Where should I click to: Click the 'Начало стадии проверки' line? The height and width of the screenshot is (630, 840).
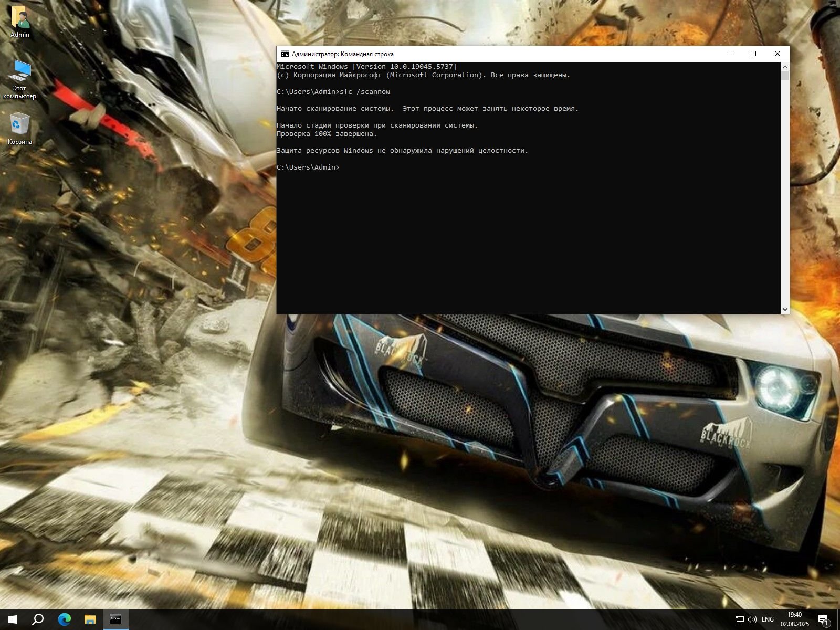377,125
